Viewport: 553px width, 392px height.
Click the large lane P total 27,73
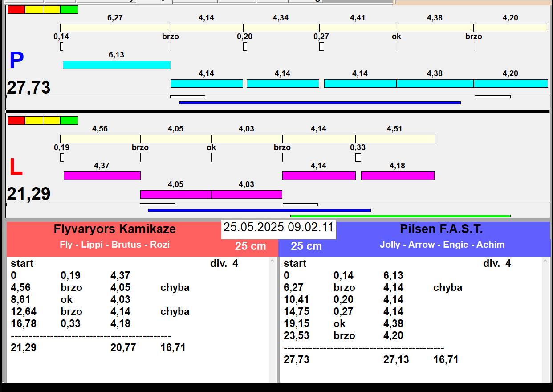28,87
